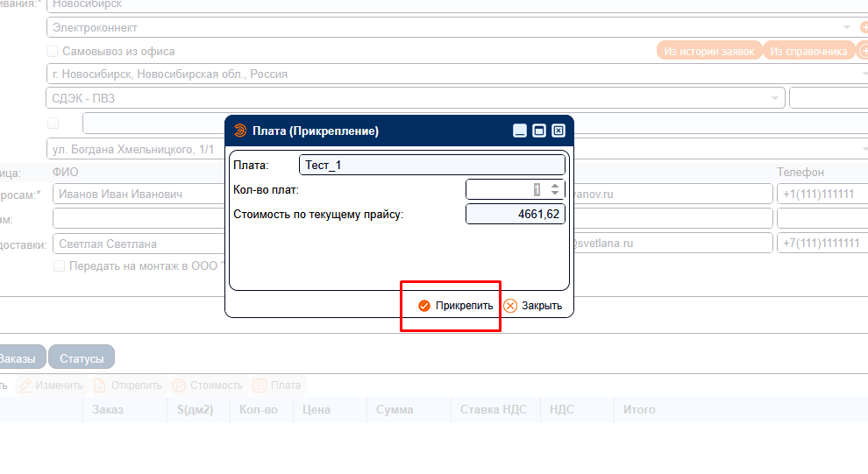Image resolution: width=868 pixels, height=474 pixels.
Task: Open the Новосибирская обл. address dropdown
Action: click(x=863, y=74)
